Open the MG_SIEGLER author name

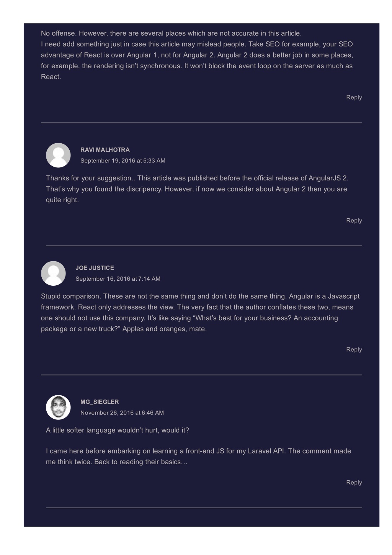[x=100, y=402]
